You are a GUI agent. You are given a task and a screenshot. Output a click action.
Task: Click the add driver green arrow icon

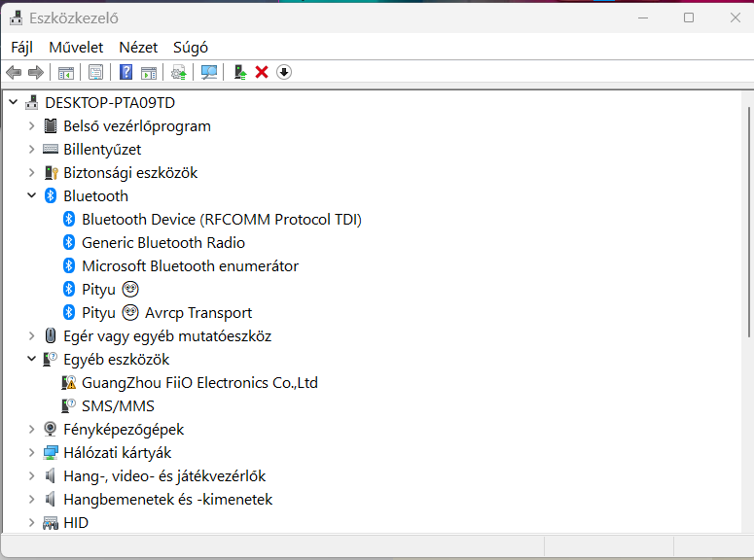point(240,72)
